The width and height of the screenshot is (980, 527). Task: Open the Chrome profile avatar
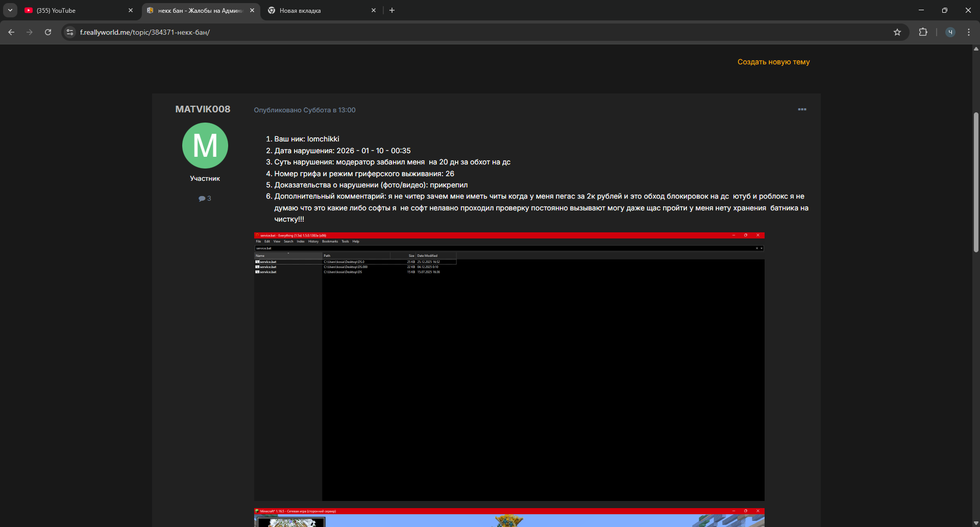[950, 32]
